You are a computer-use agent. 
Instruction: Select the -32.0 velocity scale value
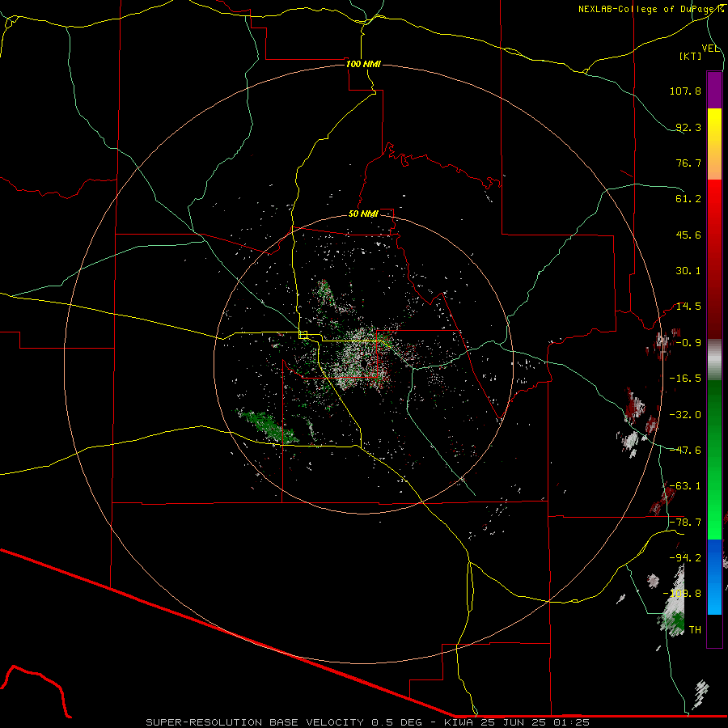point(685,415)
